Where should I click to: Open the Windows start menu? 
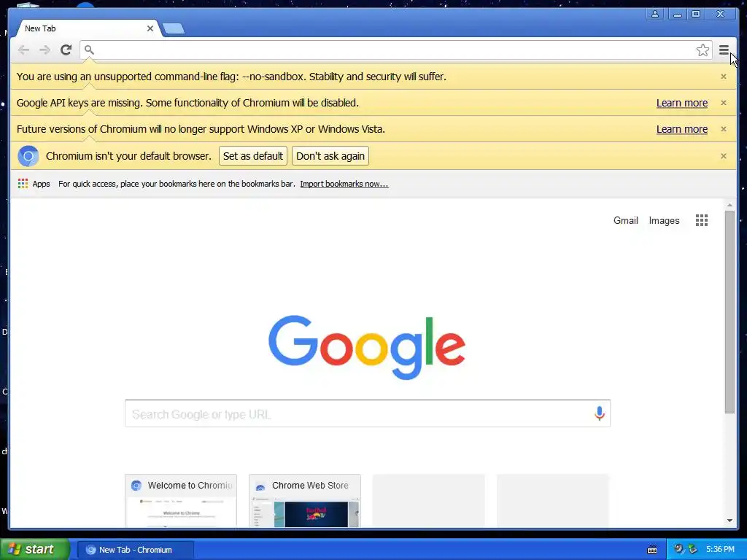click(35, 550)
